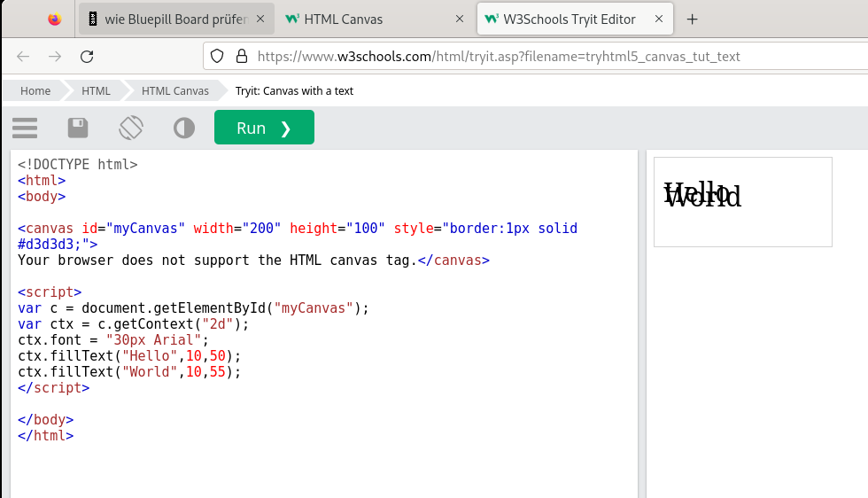
Task: Reload the current page
Action: tap(87, 57)
